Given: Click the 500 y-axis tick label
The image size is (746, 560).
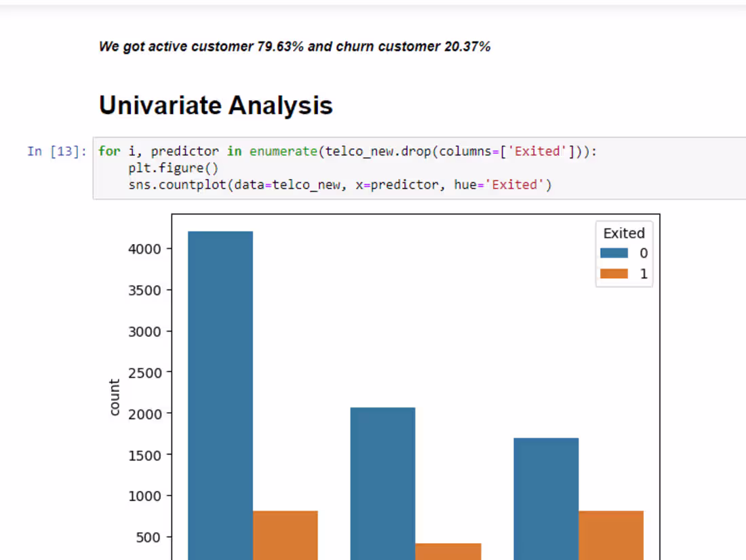Looking at the screenshot, I should pyautogui.click(x=147, y=537).
